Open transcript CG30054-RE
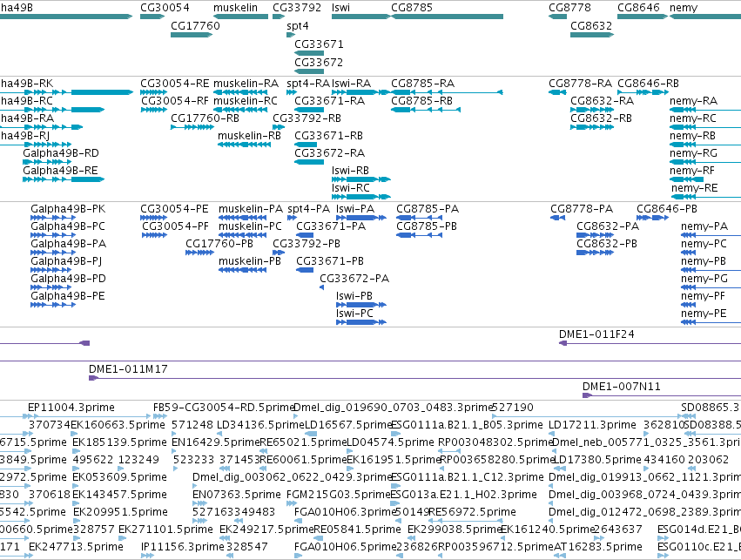Viewport: 741px width, 560px height. pos(174,84)
